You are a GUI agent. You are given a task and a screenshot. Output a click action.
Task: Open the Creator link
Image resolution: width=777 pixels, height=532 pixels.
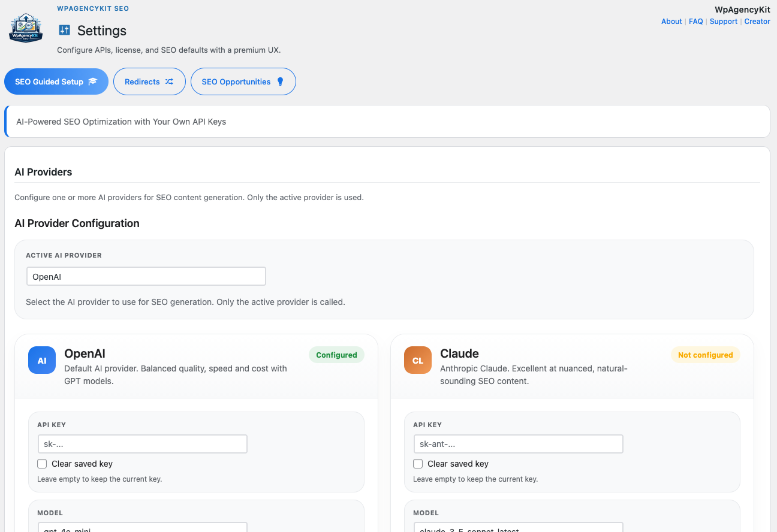pos(757,21)
